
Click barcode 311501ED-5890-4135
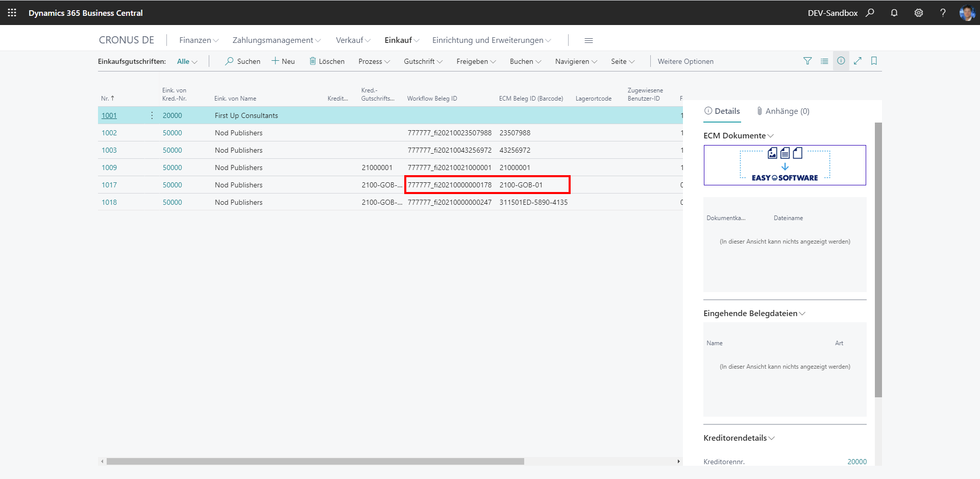[x=533, y=202]
